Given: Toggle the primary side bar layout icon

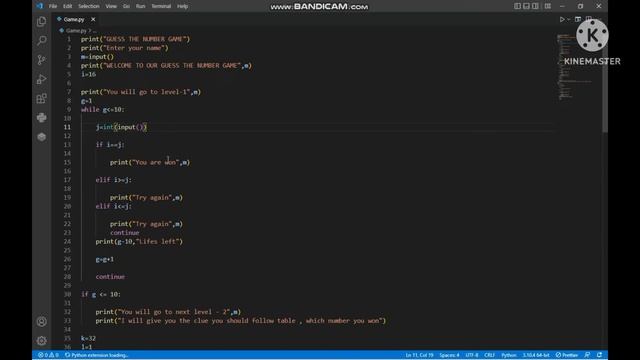Looking at the screenshot, I should tap(517, 6).
